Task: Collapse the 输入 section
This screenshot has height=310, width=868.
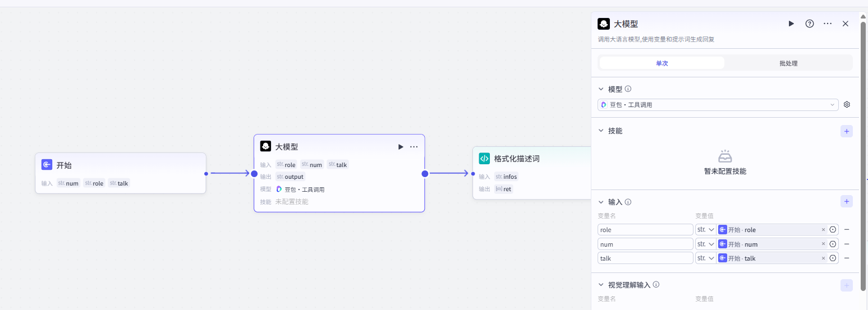Action: pos(601,202)
